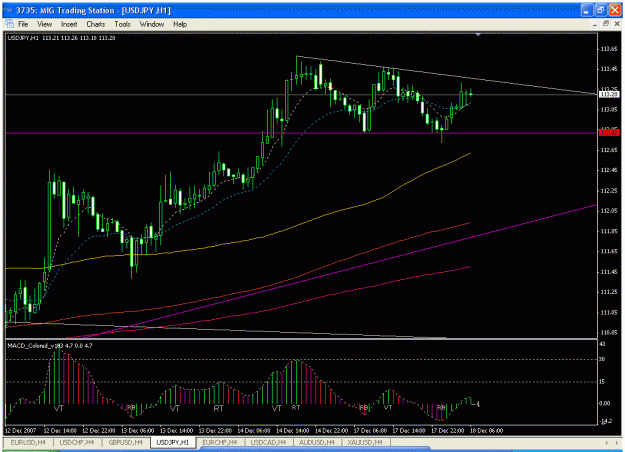Click the 12 Dec 2007 time label

(x=20, y=430)
